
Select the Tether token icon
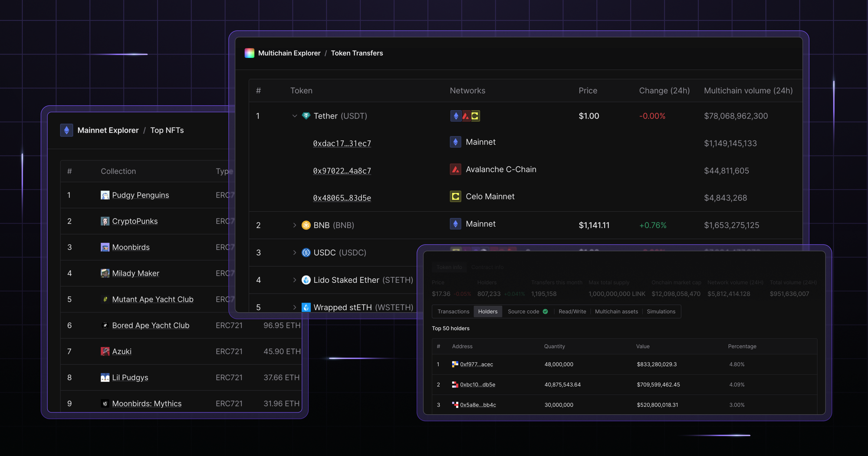[x=306, y=116]
